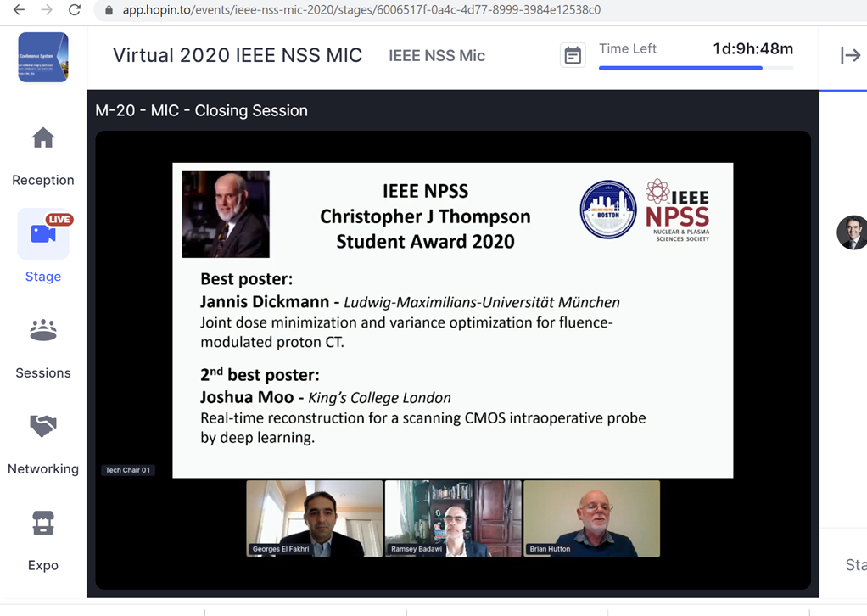Open the event logo thumbnail
867x616 pixels.
[x=43, y=57]
